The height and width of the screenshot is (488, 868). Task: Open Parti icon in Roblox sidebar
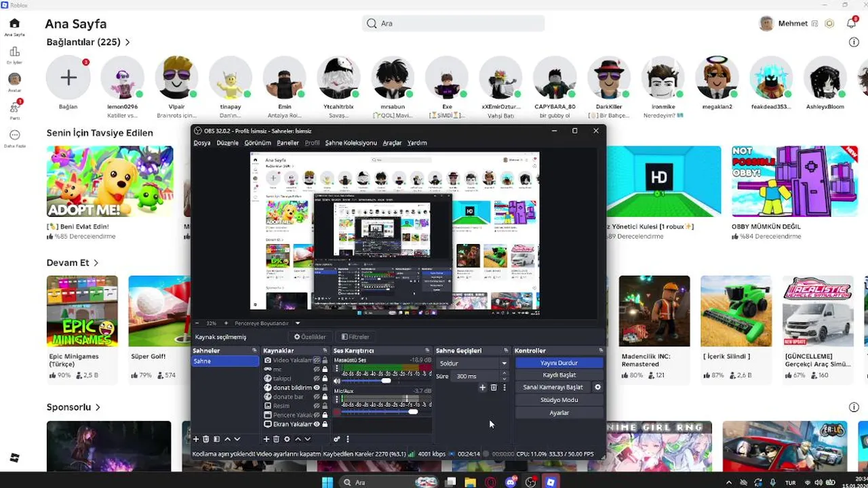click(x=14, y=108)
